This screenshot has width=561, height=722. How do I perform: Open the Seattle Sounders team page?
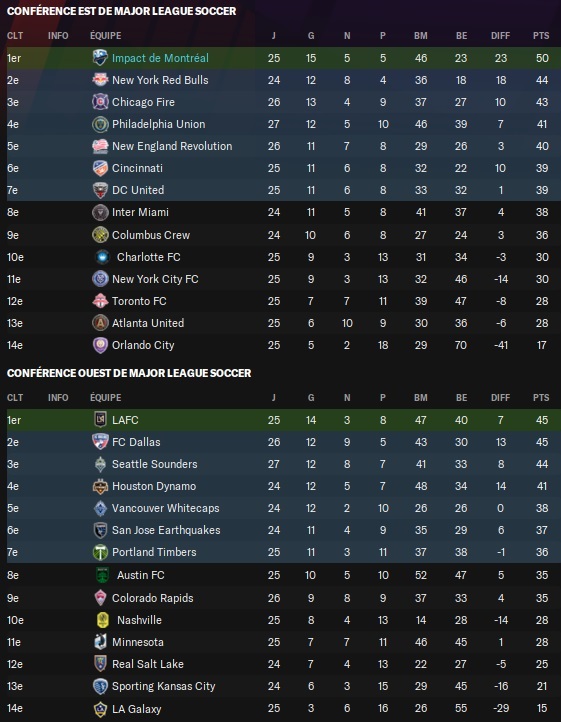coord(155,464)
